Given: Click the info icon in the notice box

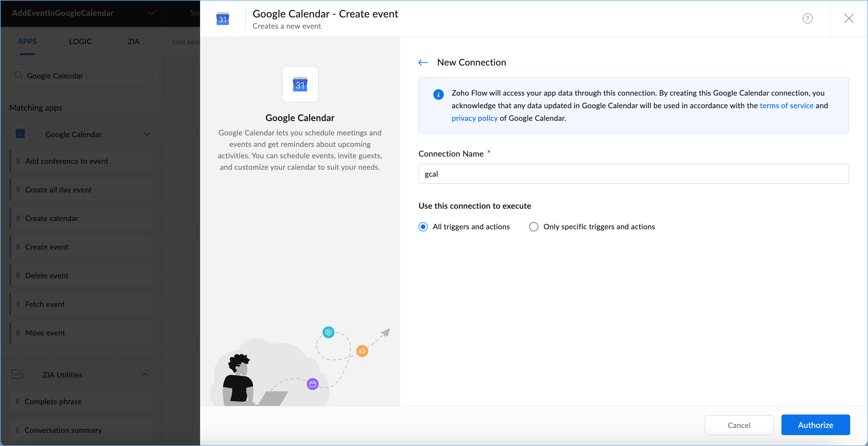Looking at the screenshot, I should (x=438, y=94).
